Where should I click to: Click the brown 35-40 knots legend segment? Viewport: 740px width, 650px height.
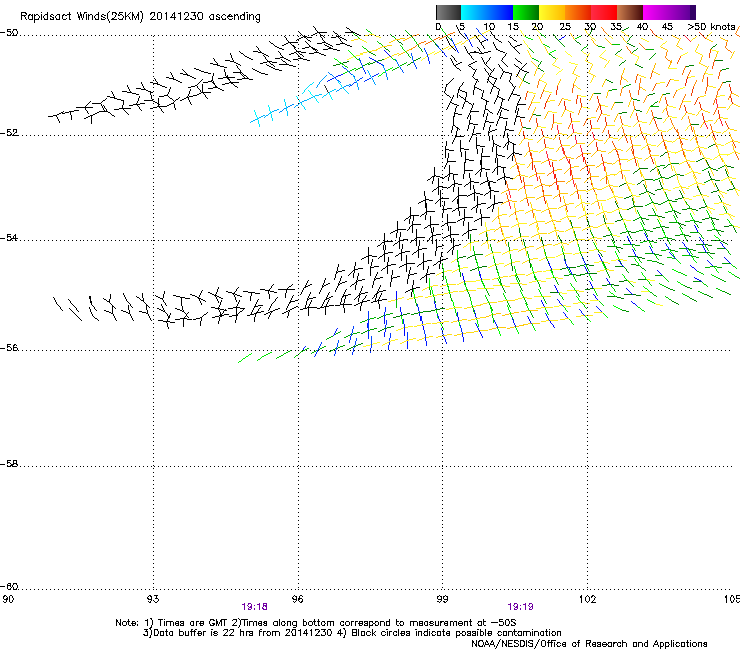pos(630,12)
